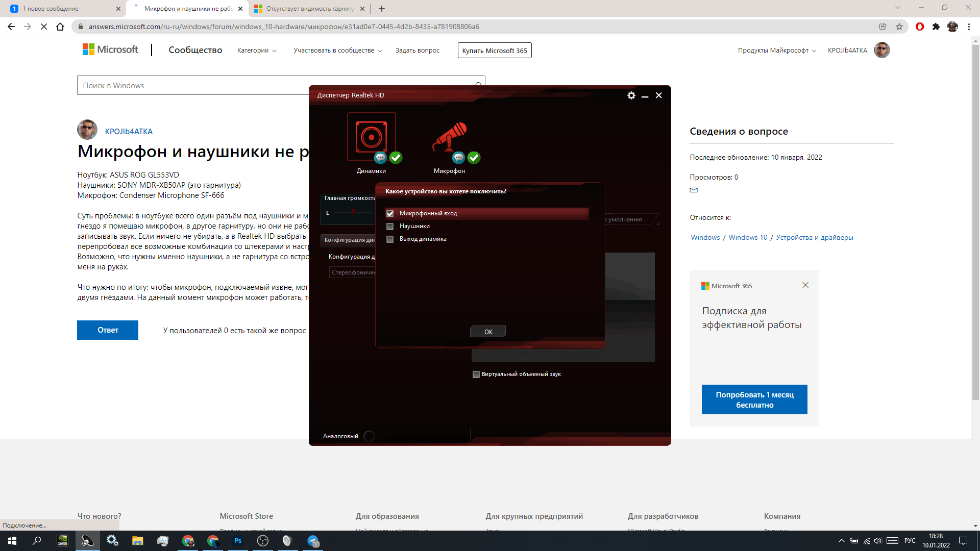The image size is (980, 551).
Task: Open the Стереофонический configuration dropdown
Action: tap(353, 272)
